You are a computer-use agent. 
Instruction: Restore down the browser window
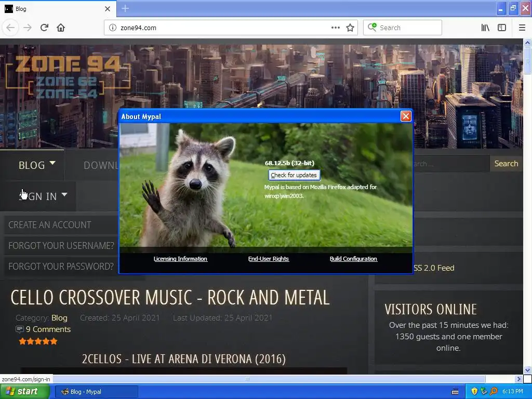coord(513,8)
